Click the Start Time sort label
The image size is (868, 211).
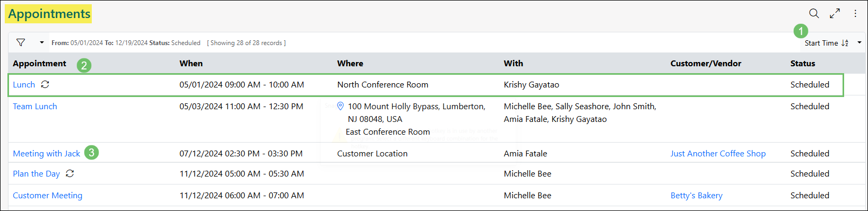point(821,43)
